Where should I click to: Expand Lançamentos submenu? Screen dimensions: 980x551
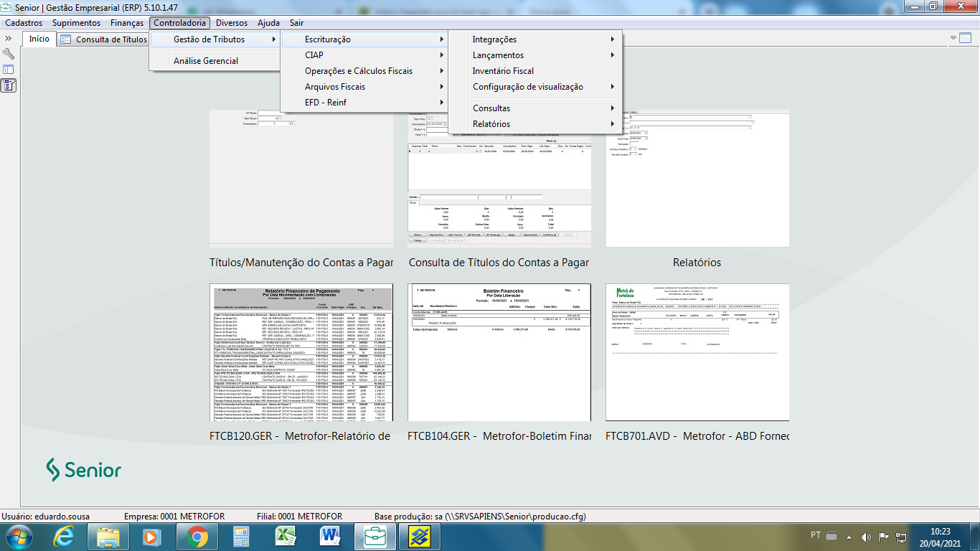click(535, 55)
